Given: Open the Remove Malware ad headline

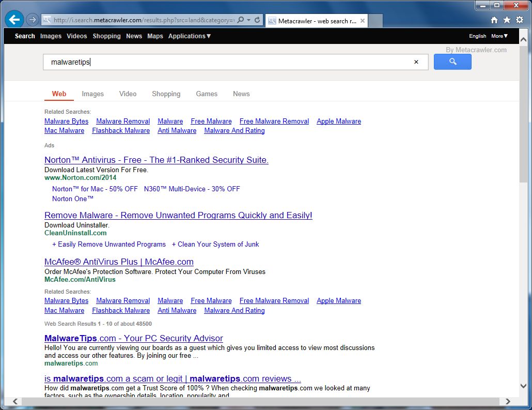Looking at the screenshot, I should (x=179, y=216).
